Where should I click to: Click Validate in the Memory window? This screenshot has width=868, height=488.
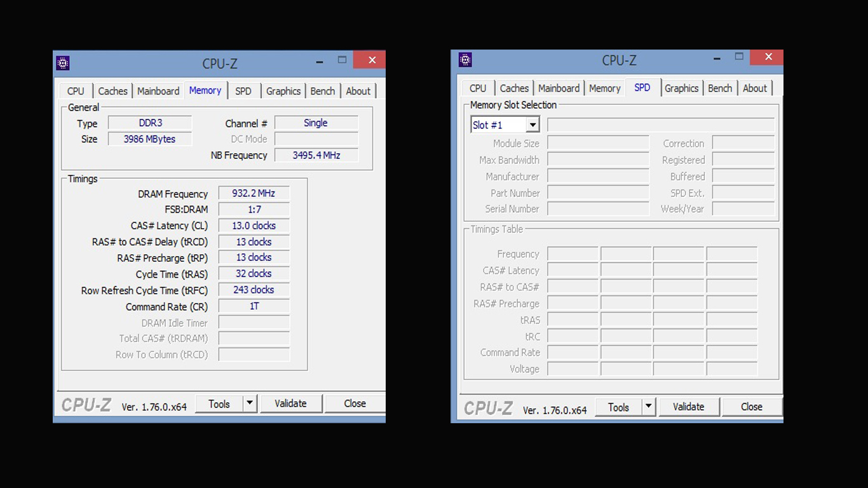[290, 403]
